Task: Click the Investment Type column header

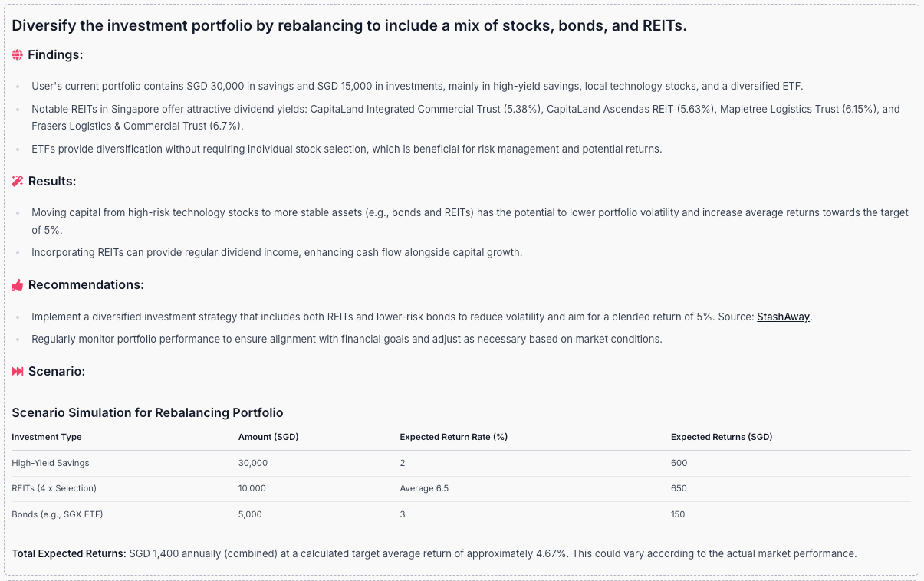Action: click(x=47, y=437)
